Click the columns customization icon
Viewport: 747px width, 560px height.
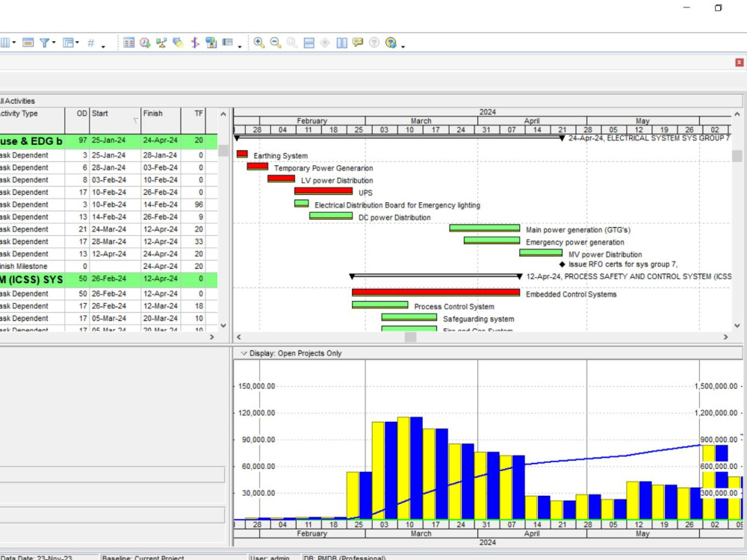4,43
